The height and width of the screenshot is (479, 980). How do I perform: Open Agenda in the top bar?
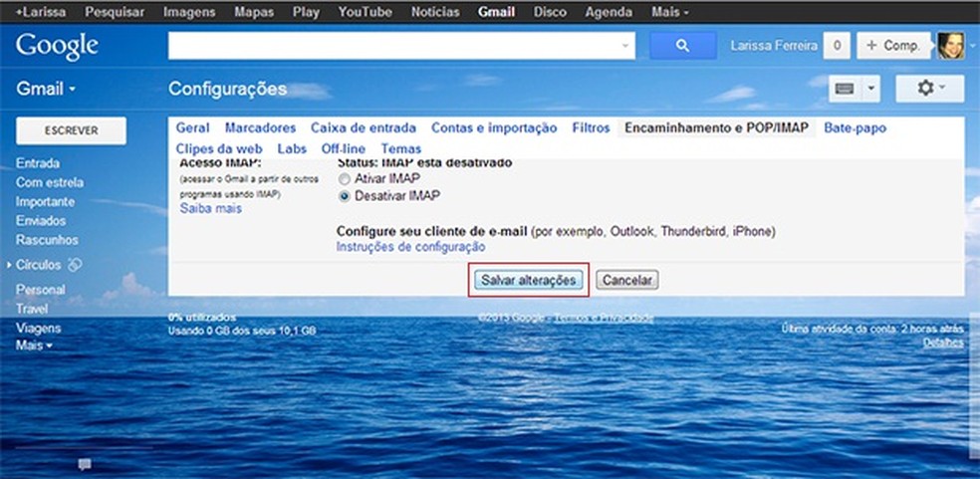coord(609,12)
